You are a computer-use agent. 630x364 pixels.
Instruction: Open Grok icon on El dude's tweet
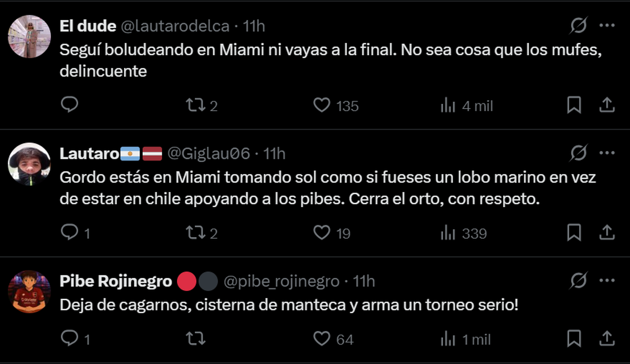(x=578, y=25)
